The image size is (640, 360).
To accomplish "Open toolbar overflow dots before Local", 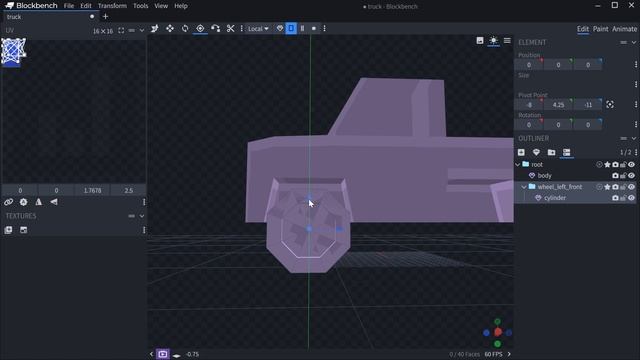I will point(242,29).
